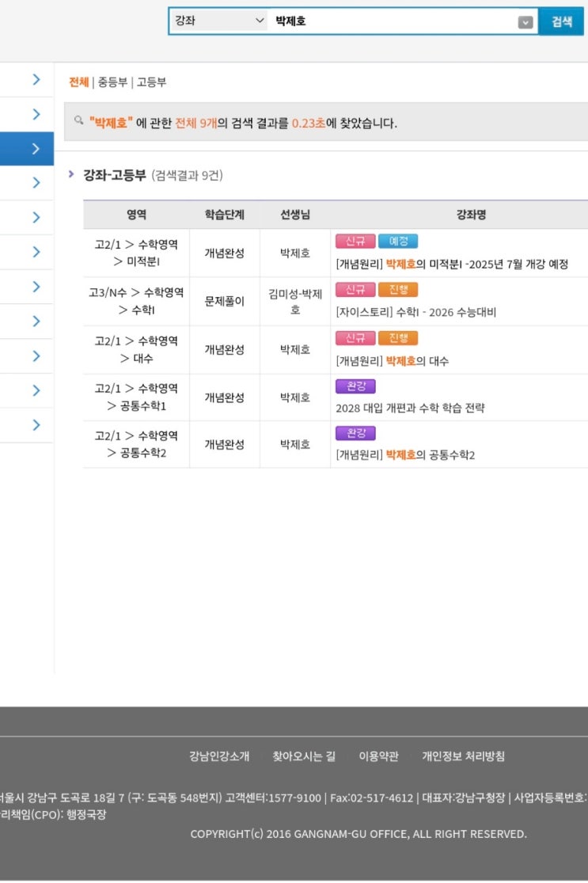Image resolution: width=588 pixels, height=883 pixels.
Task: Click the 박제호 search input field
Action: (x=392, y=21)
